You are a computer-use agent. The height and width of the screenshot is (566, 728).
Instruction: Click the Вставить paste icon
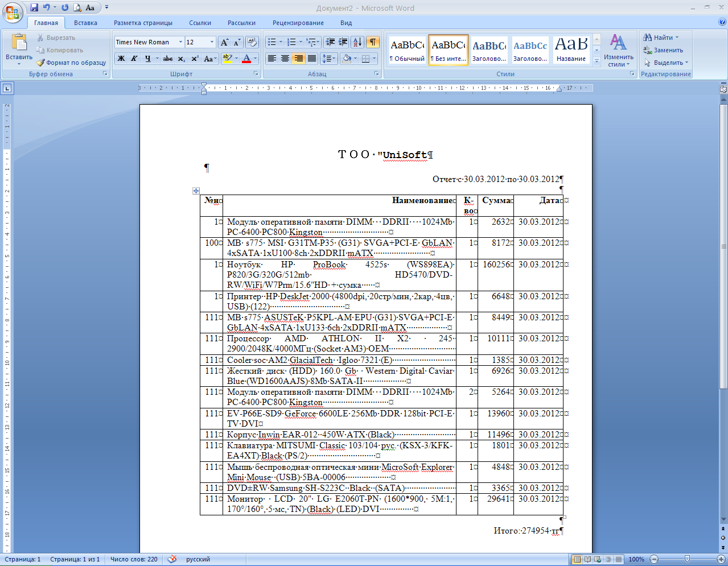tap(19, 42)
